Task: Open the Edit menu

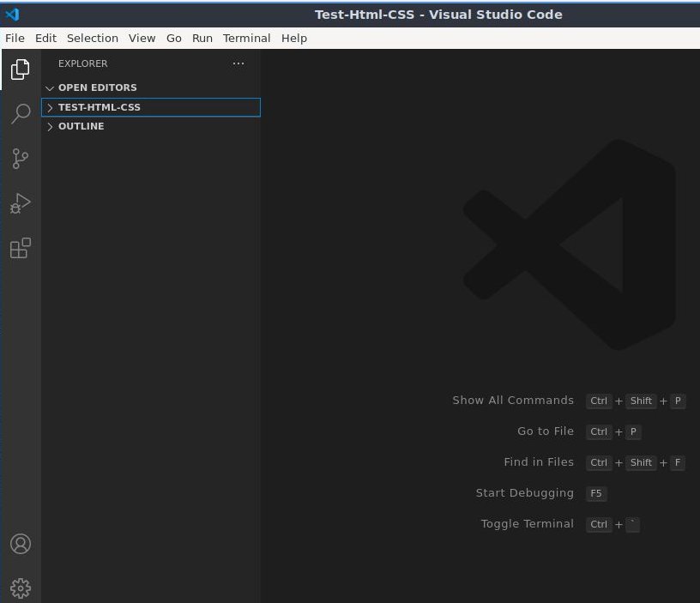Action: coord(45,39)
